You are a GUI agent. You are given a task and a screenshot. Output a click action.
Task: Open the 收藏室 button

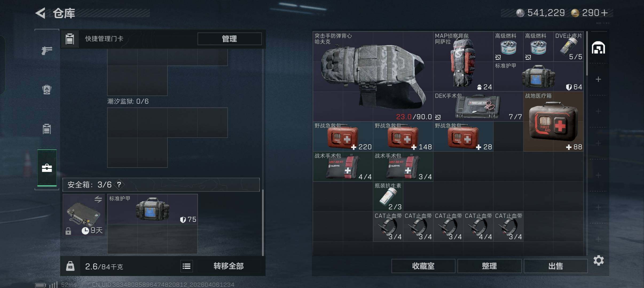tap(423, 266)
